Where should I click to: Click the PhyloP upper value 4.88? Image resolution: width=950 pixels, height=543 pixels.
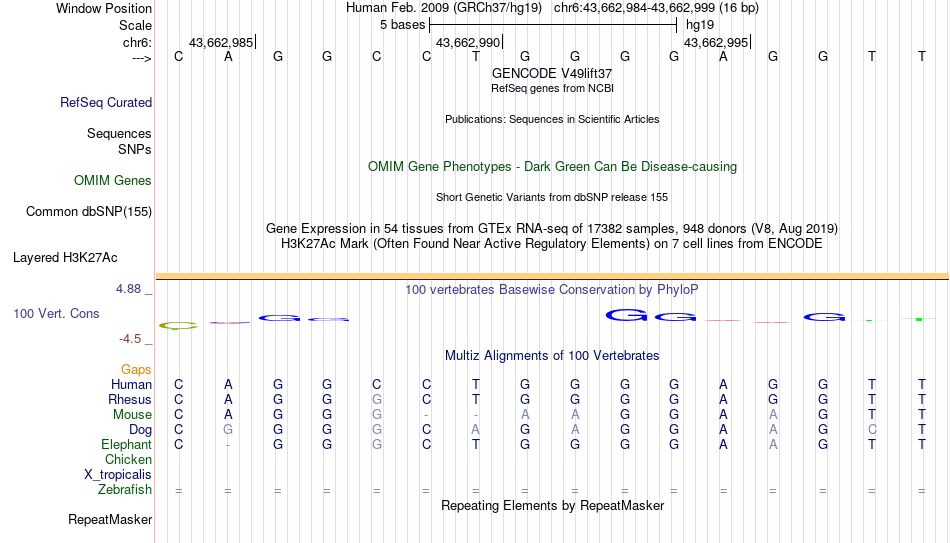(128, 289)
